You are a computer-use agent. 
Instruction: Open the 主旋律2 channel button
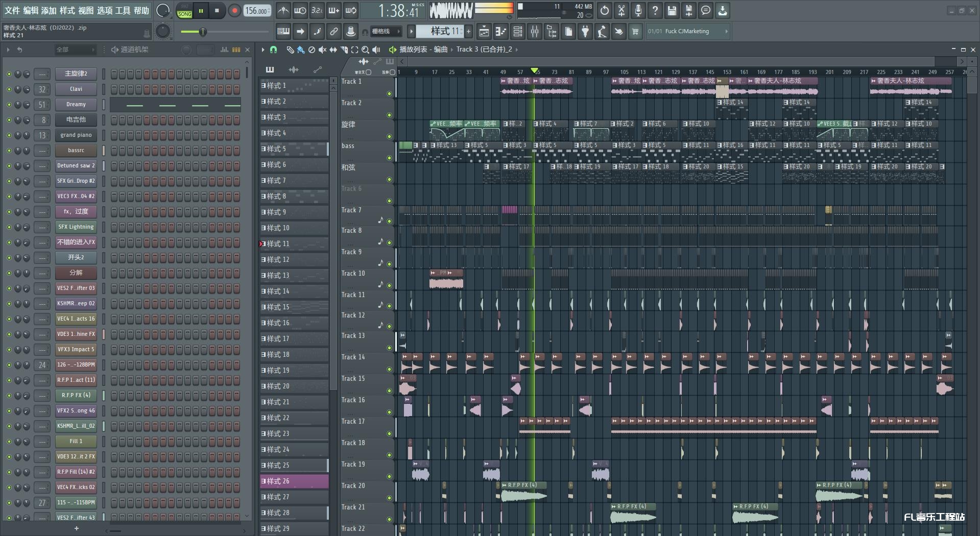coord(76,74)
